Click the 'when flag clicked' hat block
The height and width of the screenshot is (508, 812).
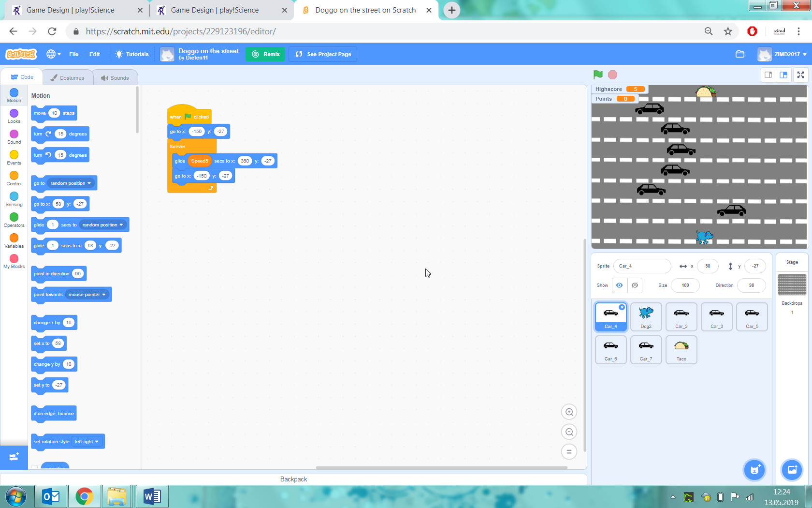(189, 115)
